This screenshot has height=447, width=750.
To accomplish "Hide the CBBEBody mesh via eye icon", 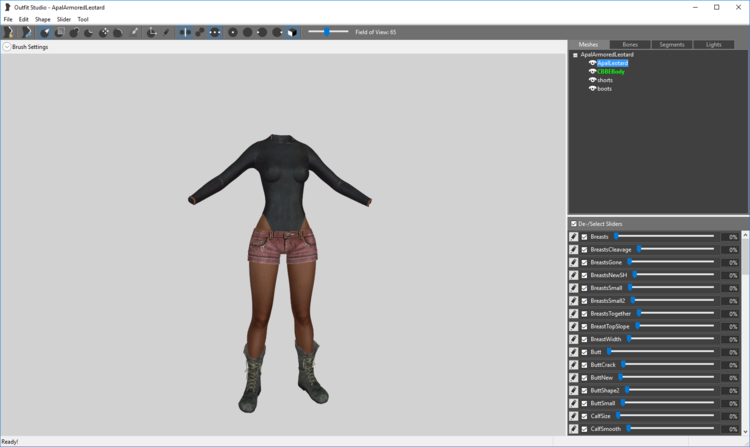I will tap(592, 72).
